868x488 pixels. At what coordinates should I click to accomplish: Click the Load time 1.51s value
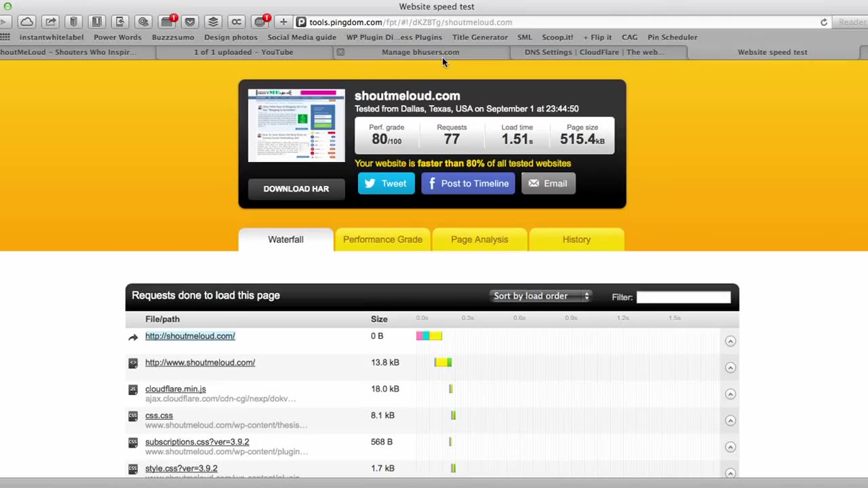tap(517, 139)
